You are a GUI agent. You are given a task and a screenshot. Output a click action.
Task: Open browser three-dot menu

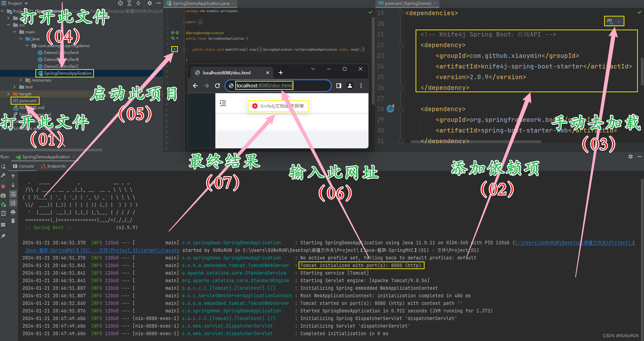click(x=361, y=86)
